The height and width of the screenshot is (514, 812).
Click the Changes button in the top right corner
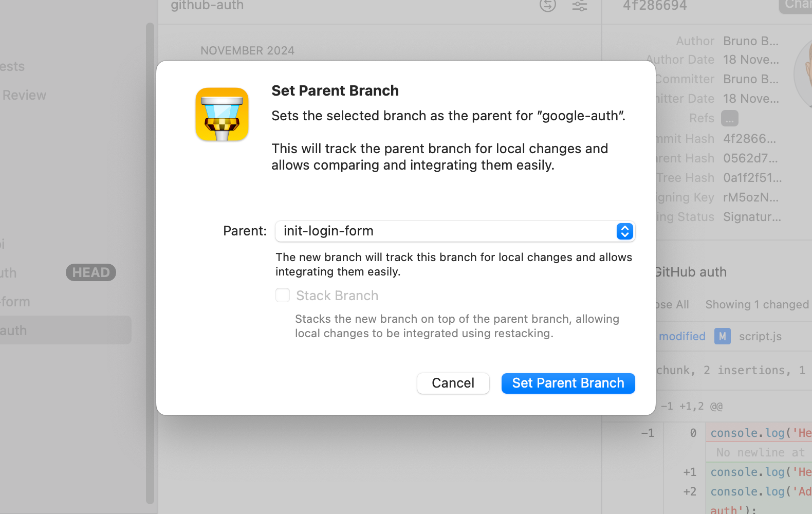(798, 5)
